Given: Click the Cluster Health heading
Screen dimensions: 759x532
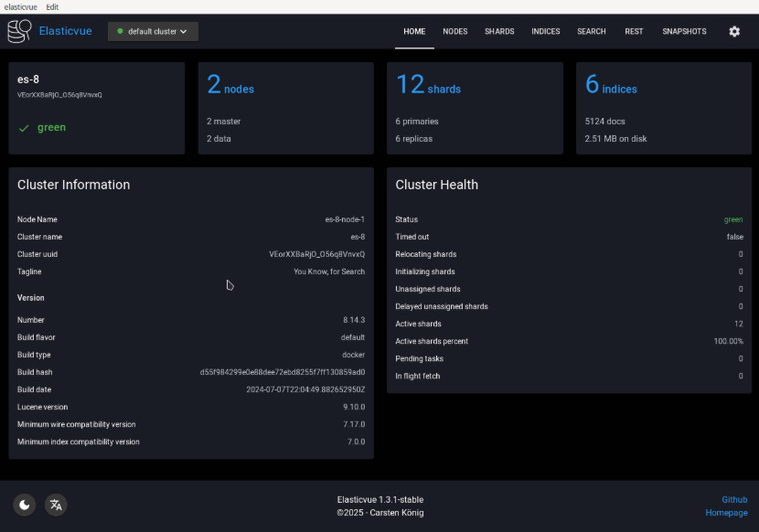Looking at the screenshot, I should point(436,185).
